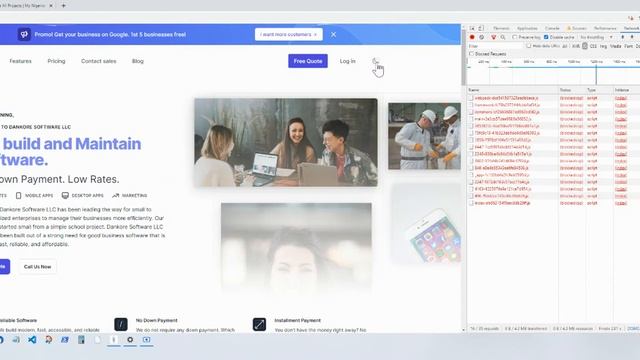This screenshot has height=360, width=640.
Task: Open the Blog nav link
Action: point(138,61)
